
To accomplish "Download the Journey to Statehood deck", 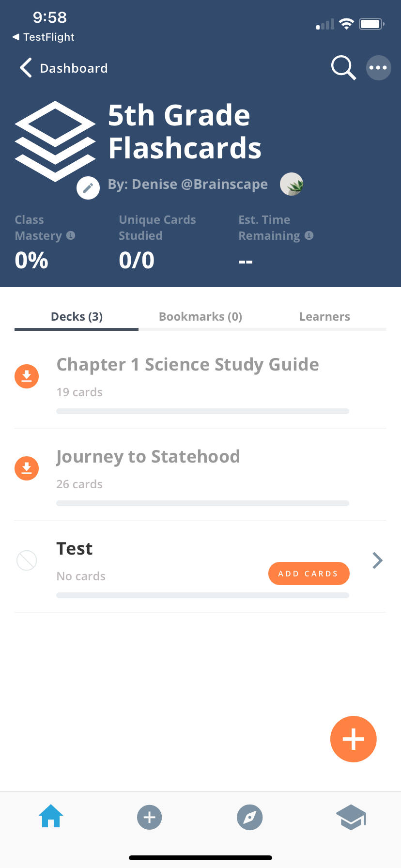I will [27, 468].
